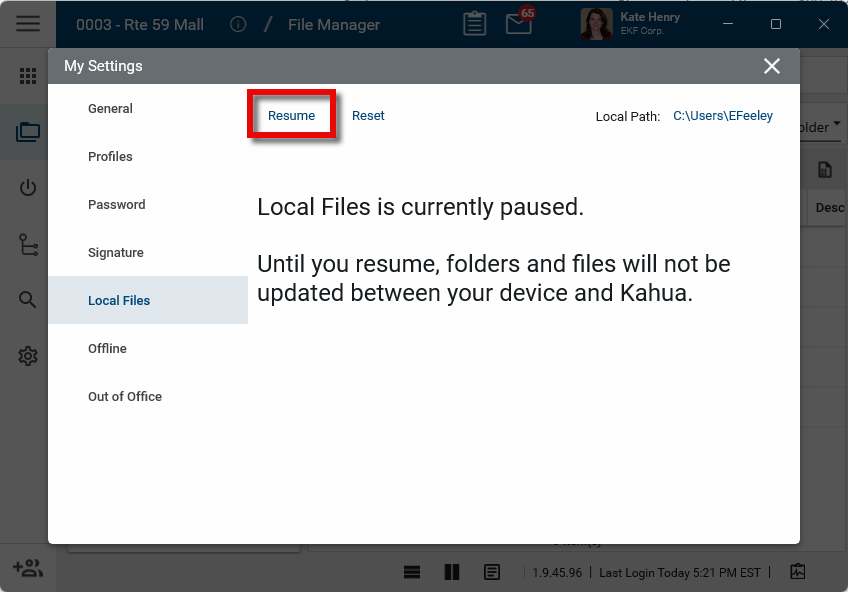Screen dimensions: 848x592
Task: Open the tasks clipboard icon in header
Action: [x=475, y=24]
